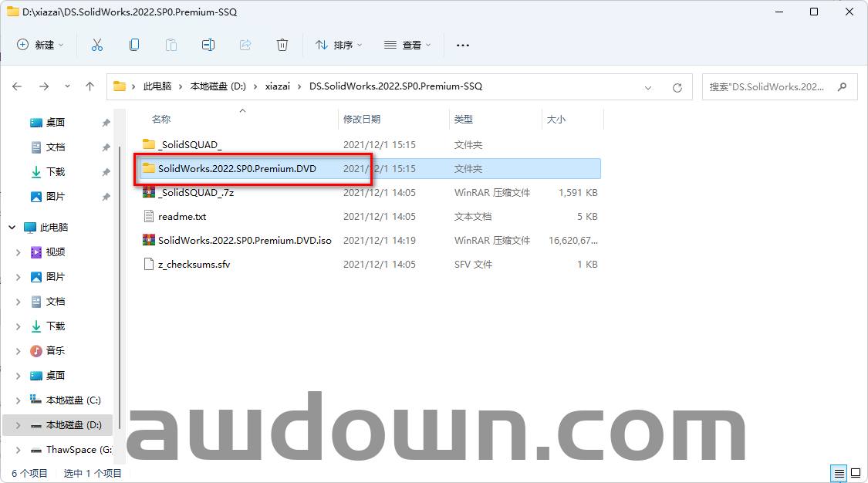
Task: Switch to large thumbnails view icon
Action: [855, 473]
